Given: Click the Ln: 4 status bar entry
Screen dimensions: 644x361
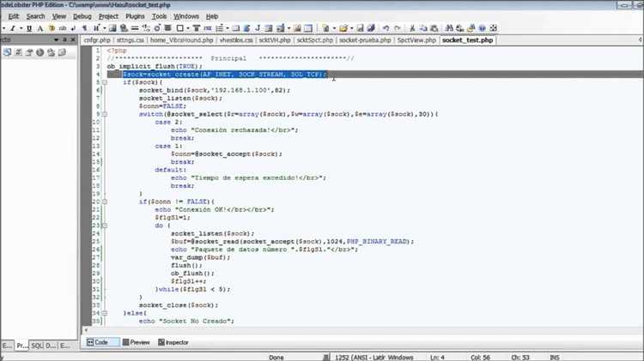Looking at the screenshot, I should [437, 358].
